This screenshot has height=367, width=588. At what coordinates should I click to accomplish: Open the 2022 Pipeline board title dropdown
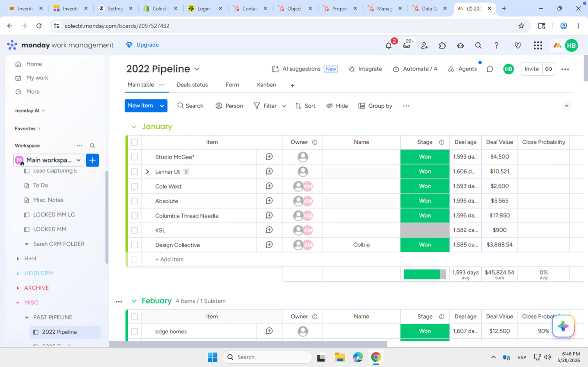point(197,69)
